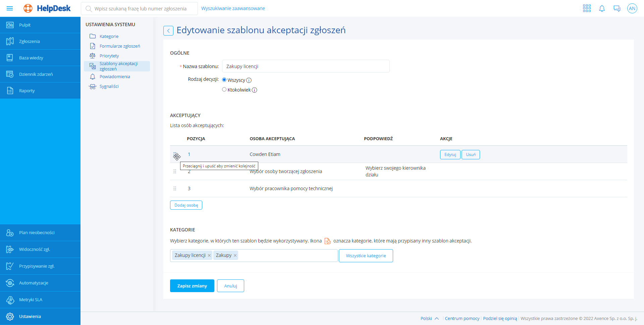
Task: Grab drag handle of row 3
Action: (x=175, y=188)
